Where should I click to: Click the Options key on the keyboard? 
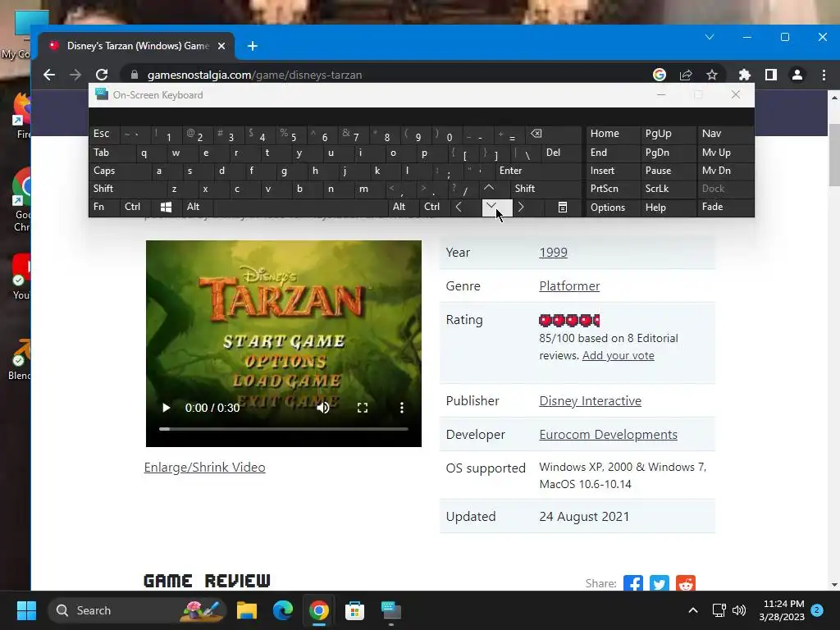point(613,208)
